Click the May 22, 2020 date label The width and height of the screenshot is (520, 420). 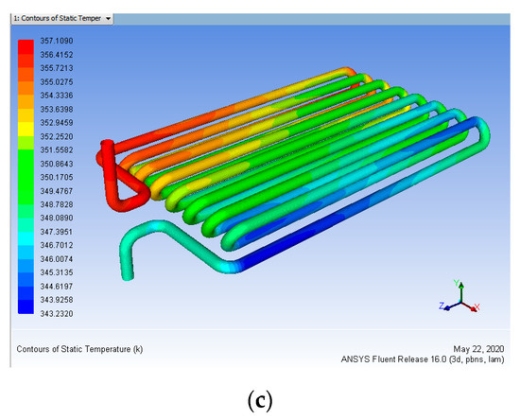tap(478, 349)
